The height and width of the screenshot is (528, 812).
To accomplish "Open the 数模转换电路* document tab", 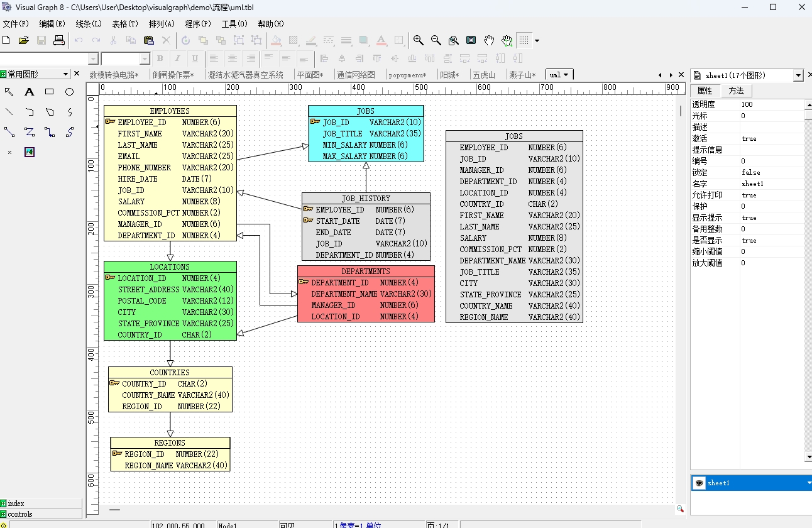I will [x=114, y=75].
